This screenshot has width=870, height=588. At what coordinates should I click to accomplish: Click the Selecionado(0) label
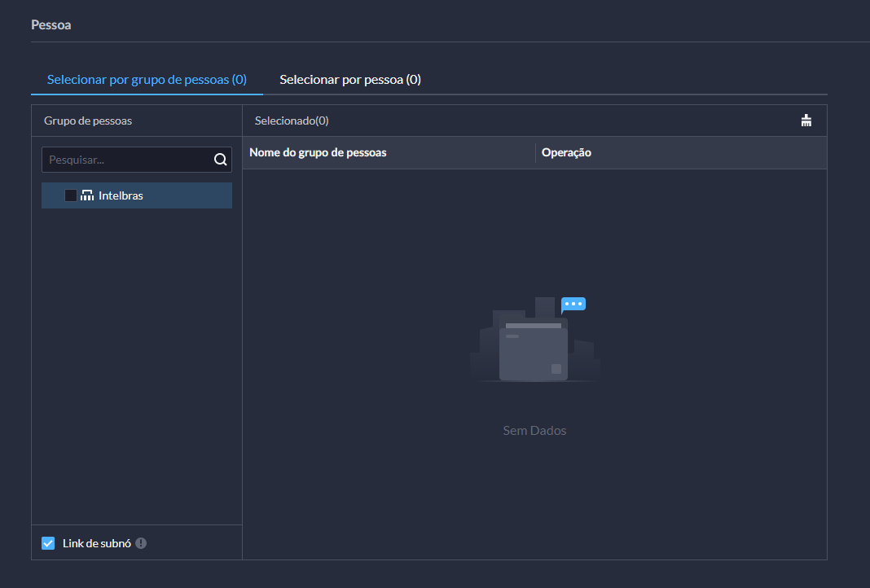coord(292,121)
